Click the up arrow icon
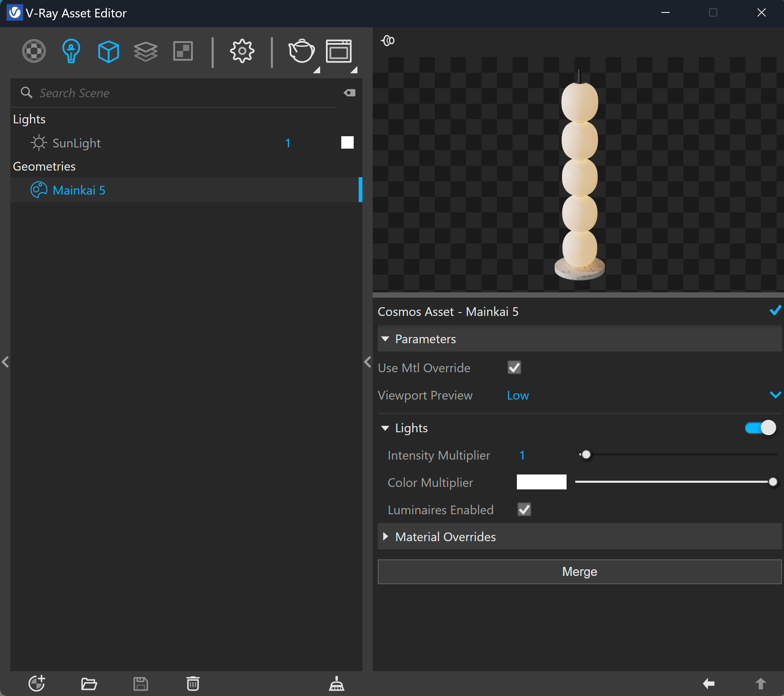 coord(760,684)
